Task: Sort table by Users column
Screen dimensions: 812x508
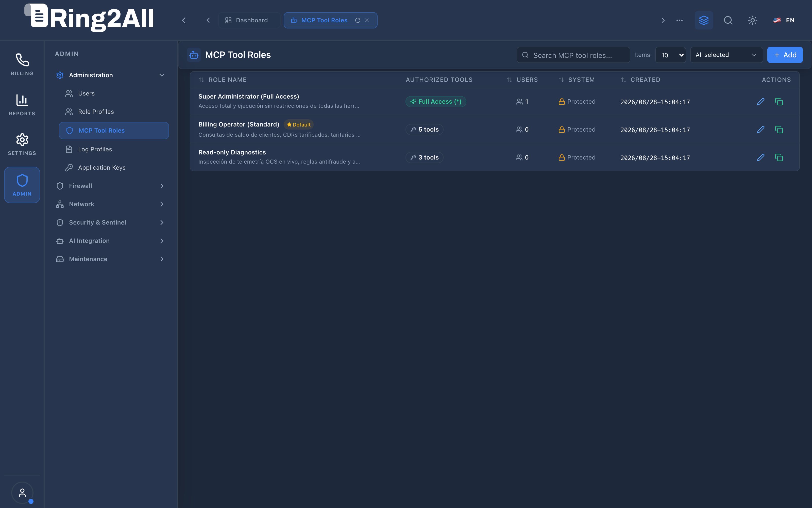Action: (x=522, y=80)
